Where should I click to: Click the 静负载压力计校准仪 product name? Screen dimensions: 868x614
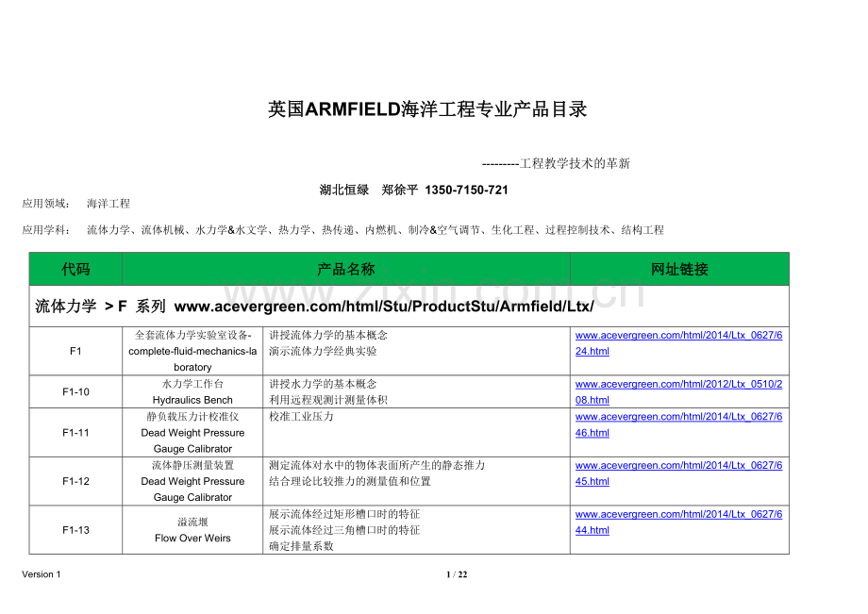tap(192, 417)
